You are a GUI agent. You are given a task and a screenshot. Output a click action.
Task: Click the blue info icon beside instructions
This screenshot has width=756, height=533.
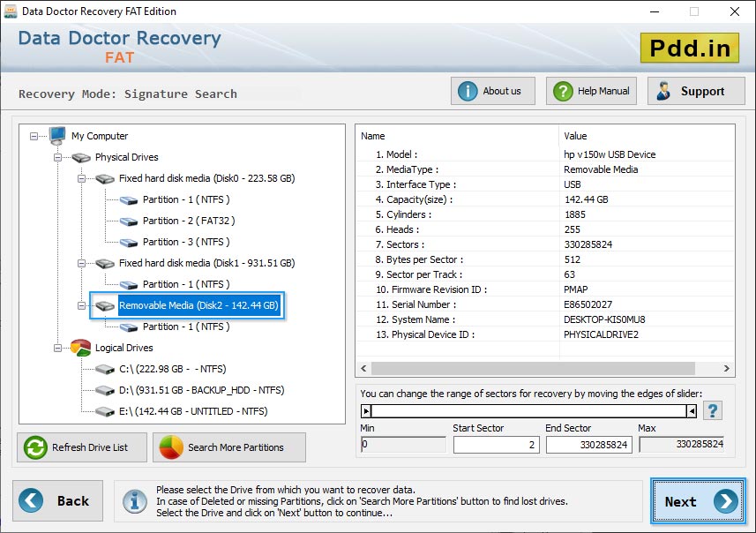pyautogui.click(x=135, y=501)
